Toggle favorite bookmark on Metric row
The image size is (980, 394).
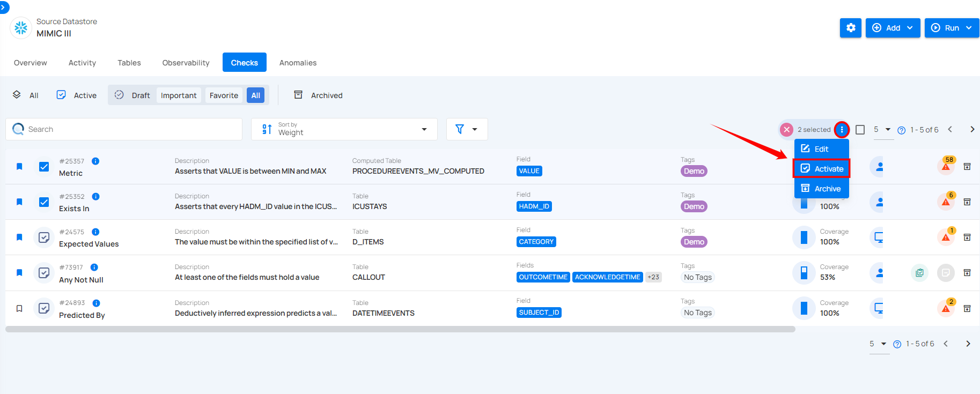coord(19,167)
